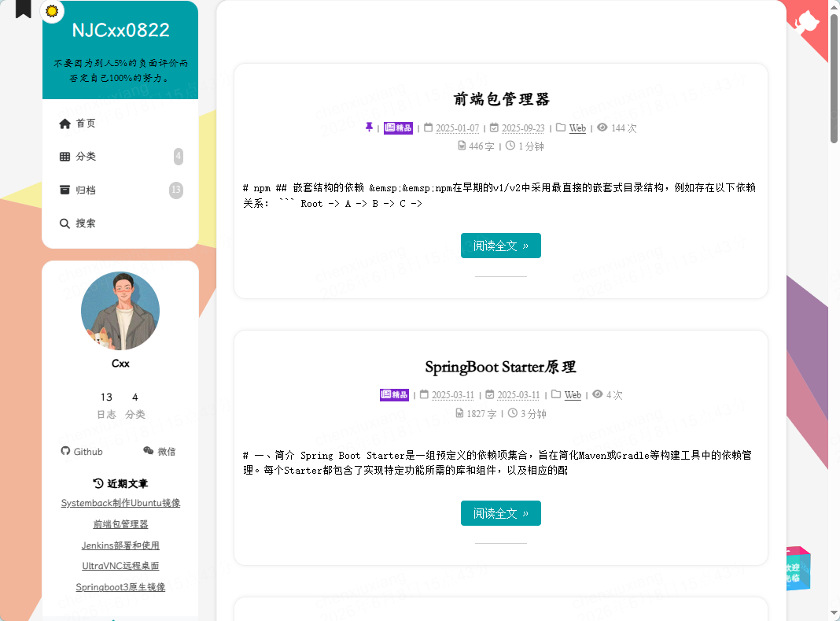Click the 精品 badge on SpringBoot post
840x621 pixels.
click(394, 394)
